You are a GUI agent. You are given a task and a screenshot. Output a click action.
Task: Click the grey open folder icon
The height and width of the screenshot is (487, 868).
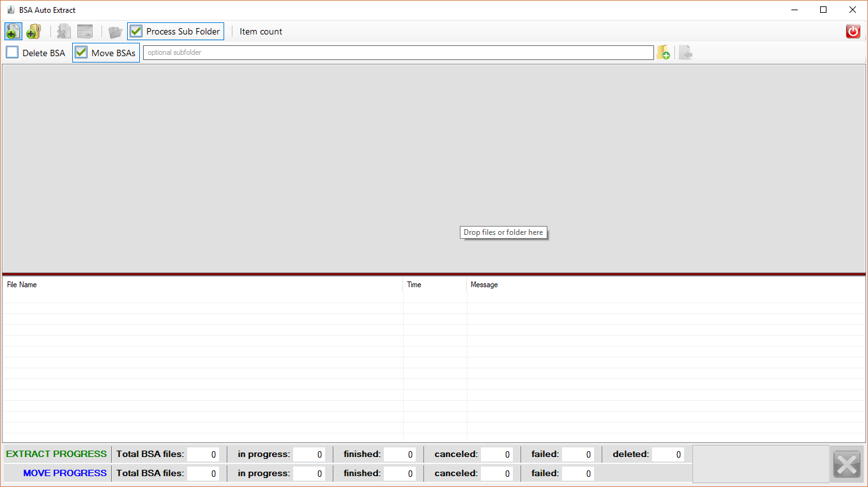(x=115, y=31)
